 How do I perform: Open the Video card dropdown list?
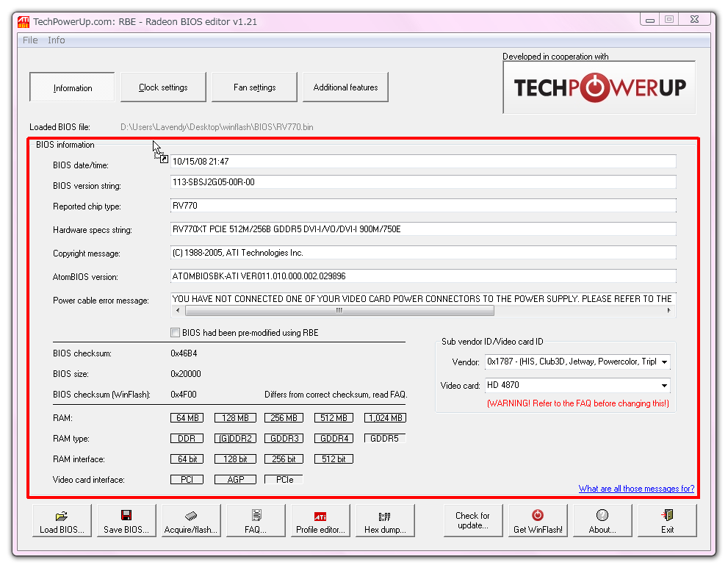click(664, 386)
